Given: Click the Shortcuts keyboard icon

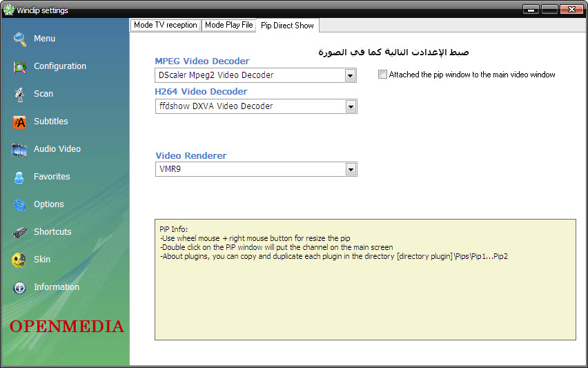Looking at the screenshot, I should 19,233.
